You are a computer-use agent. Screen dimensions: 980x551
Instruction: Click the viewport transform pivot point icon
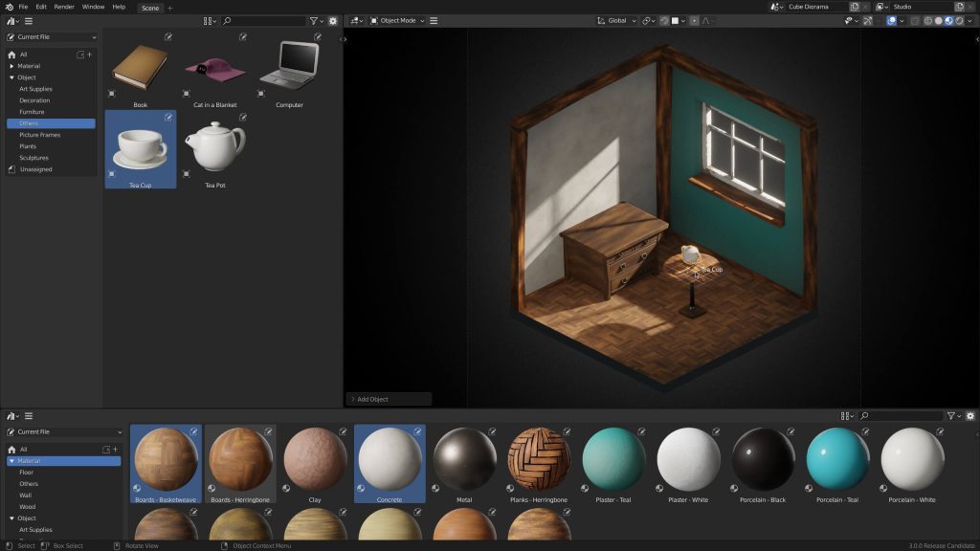click(x=648, y=20)
